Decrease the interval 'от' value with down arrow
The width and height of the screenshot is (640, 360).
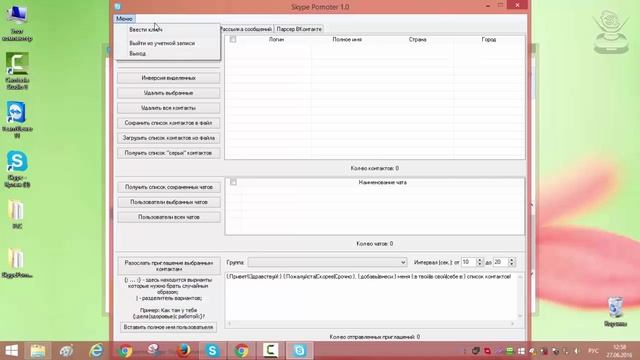click(480, 265)
